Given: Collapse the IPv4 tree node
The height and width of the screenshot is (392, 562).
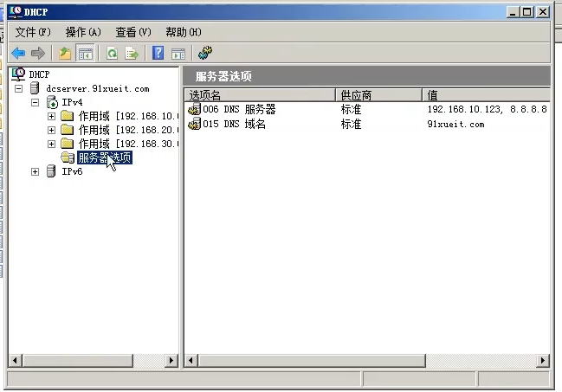Looking at the screenshot, I should (36, 102).
